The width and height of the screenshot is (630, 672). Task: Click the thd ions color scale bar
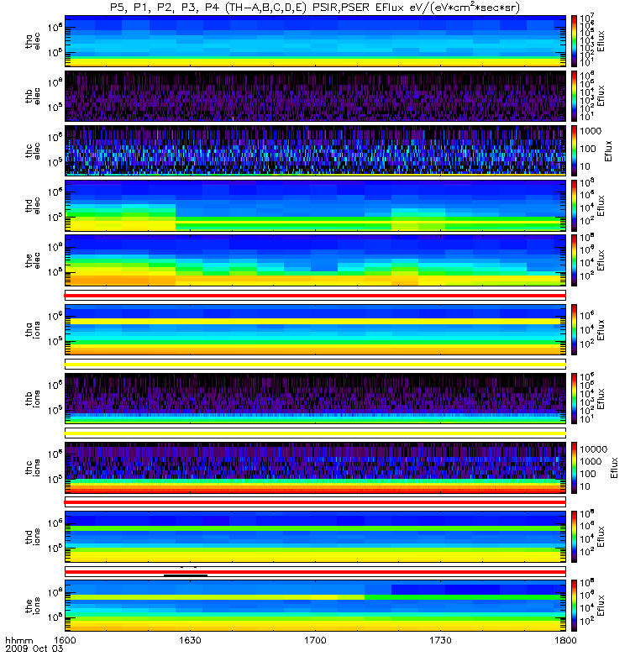pos(574,537)
